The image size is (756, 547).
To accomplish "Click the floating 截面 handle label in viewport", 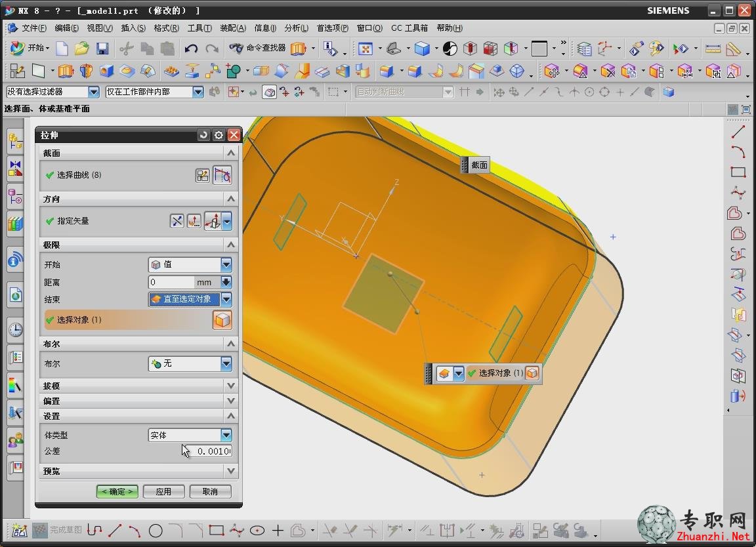I will click(479, 165).
